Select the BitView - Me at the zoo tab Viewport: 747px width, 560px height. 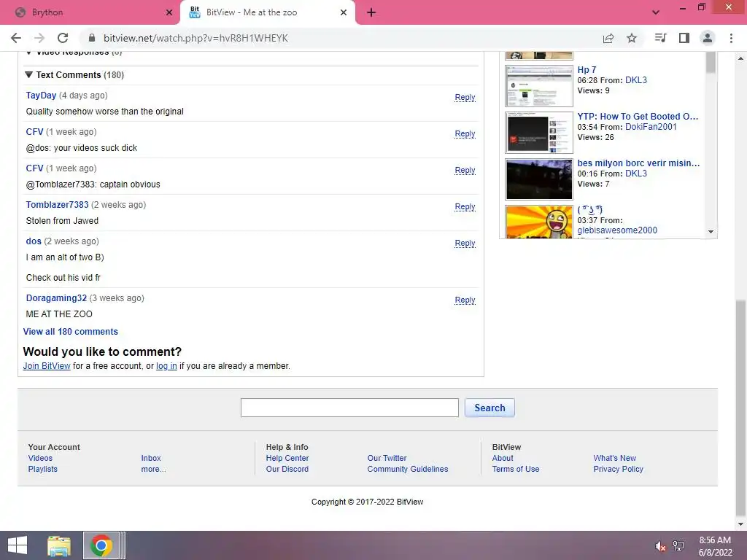click(x=267, y=12)
